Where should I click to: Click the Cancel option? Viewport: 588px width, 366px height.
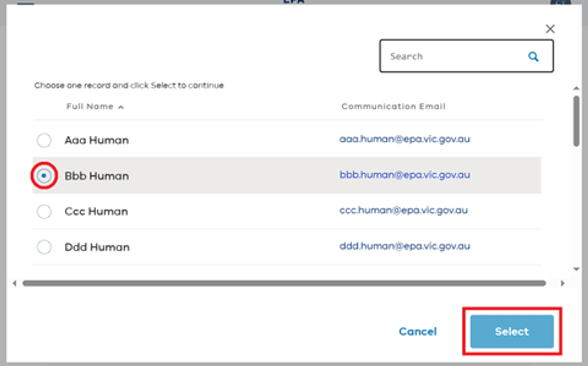417,331
